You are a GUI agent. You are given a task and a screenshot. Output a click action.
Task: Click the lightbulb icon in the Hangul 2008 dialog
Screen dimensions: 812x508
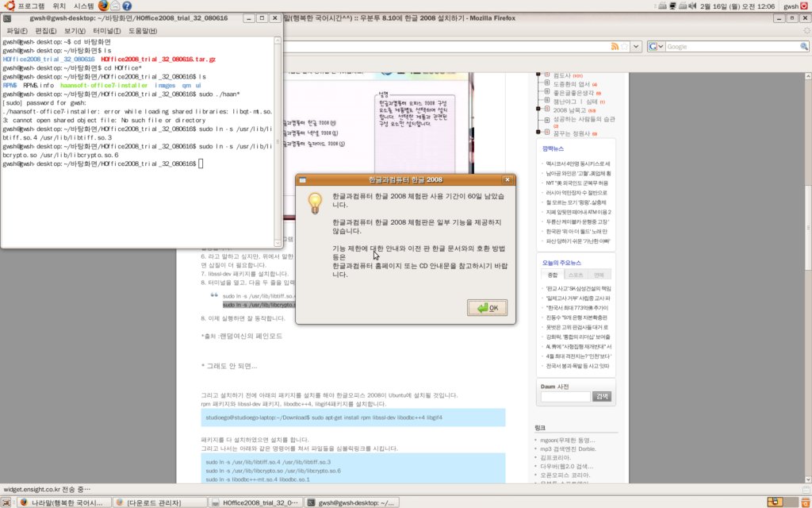point(315,203)
